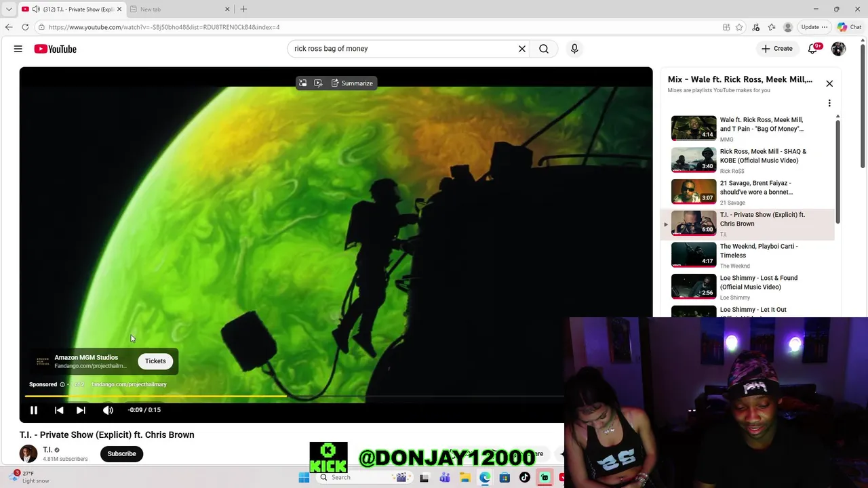Click the page vertical scrollbar
The height and width of the screenshot is (488, 868).
click(x=863, y=105)
